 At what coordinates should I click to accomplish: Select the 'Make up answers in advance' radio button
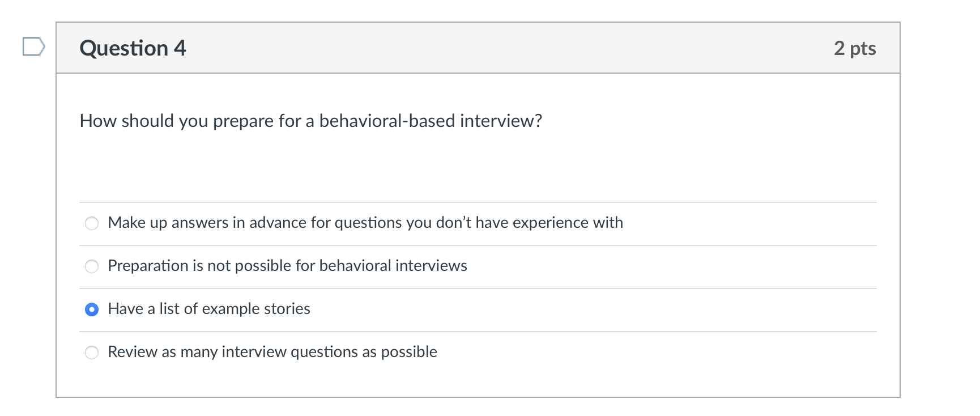tap(92, 223)
